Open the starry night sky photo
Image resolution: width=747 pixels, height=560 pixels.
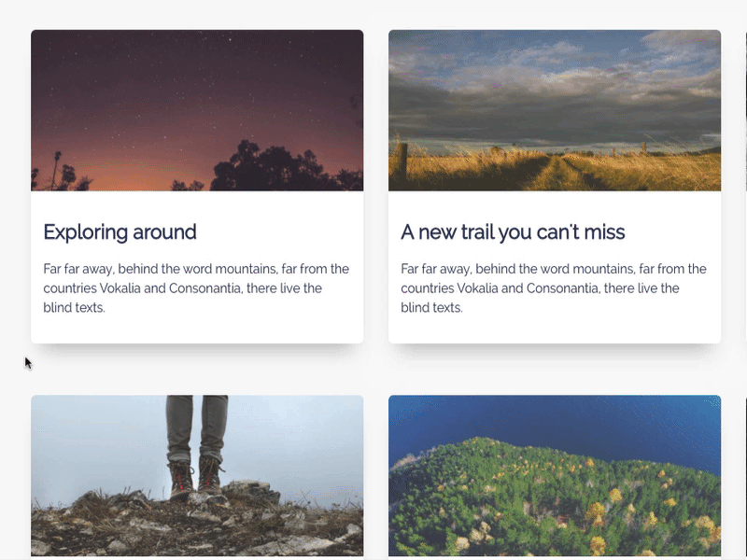[x=197, y=110]
